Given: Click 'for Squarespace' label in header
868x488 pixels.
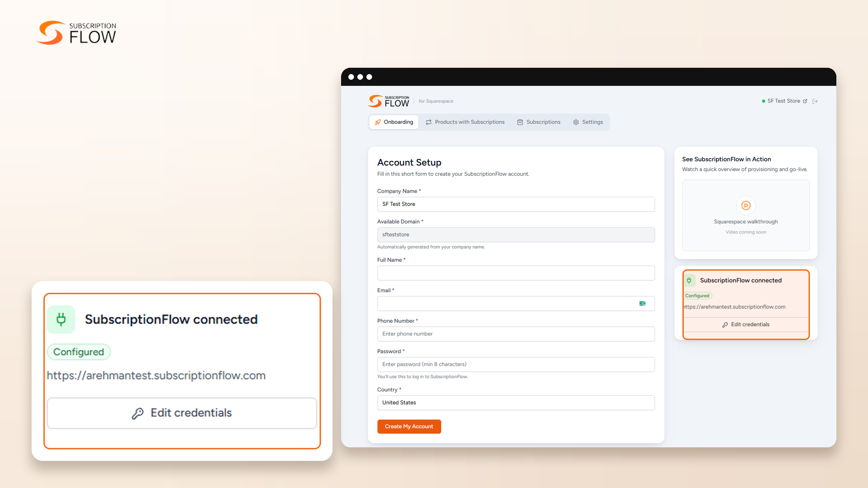Looking at the screenshot, I should [x=436, y=101].
